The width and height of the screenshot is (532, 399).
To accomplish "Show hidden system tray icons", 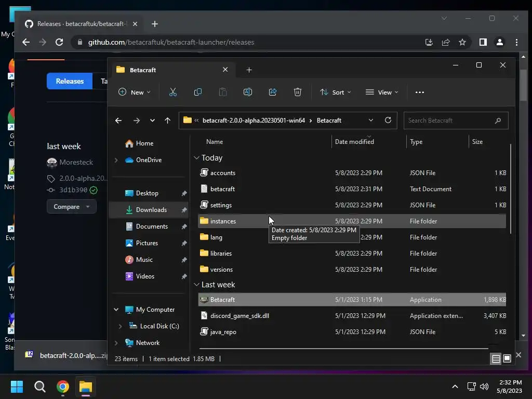I will pos(455,387).
